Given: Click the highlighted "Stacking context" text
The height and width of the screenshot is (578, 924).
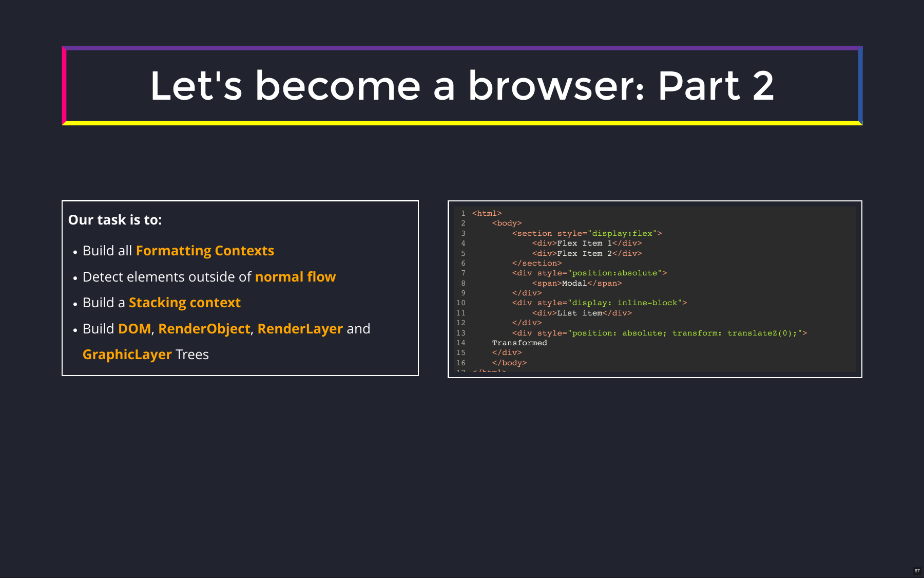Looking at the screenshot, I should (185, 303).
